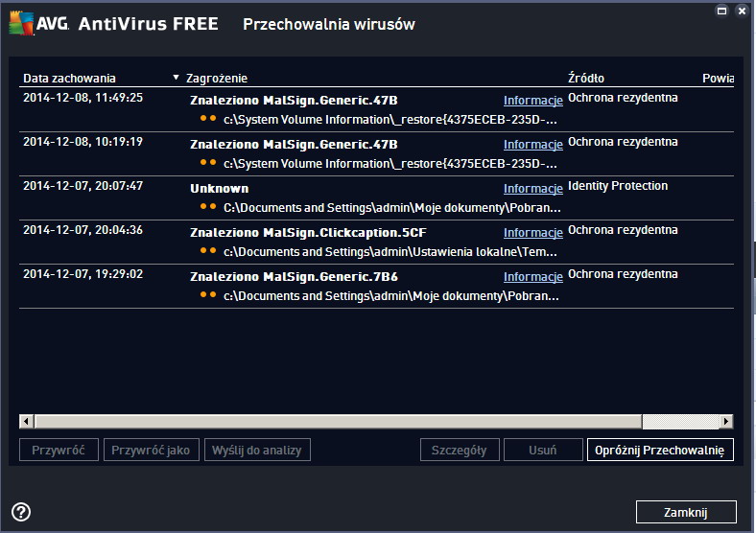The image size is (756, 533).
Task: Sort by Zagrożenie column header
Action: coord(217,78)
